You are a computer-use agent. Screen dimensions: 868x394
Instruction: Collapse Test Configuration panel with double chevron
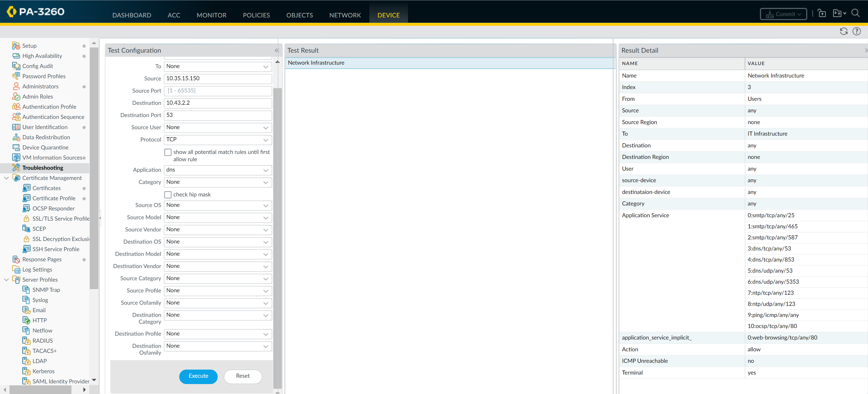coord(277,51)
